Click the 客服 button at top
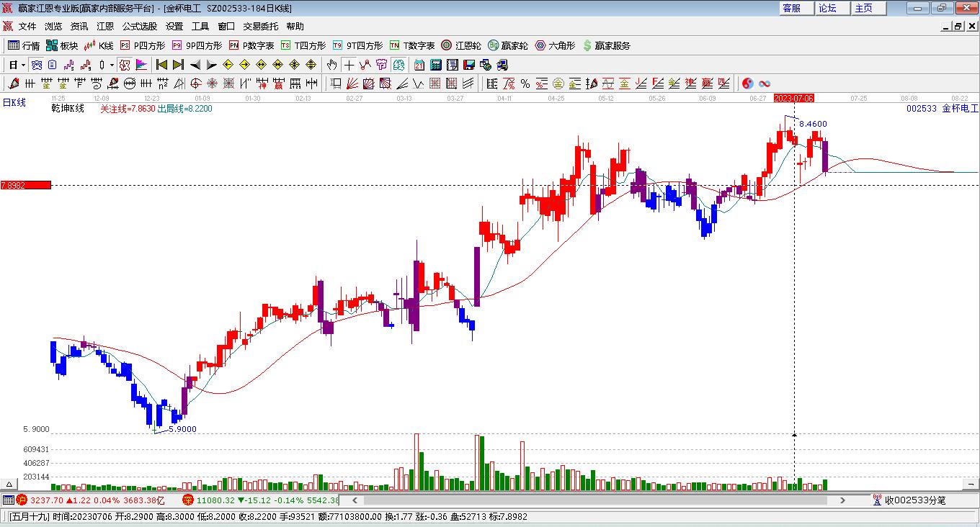980x527 pixels. (797, 8)
